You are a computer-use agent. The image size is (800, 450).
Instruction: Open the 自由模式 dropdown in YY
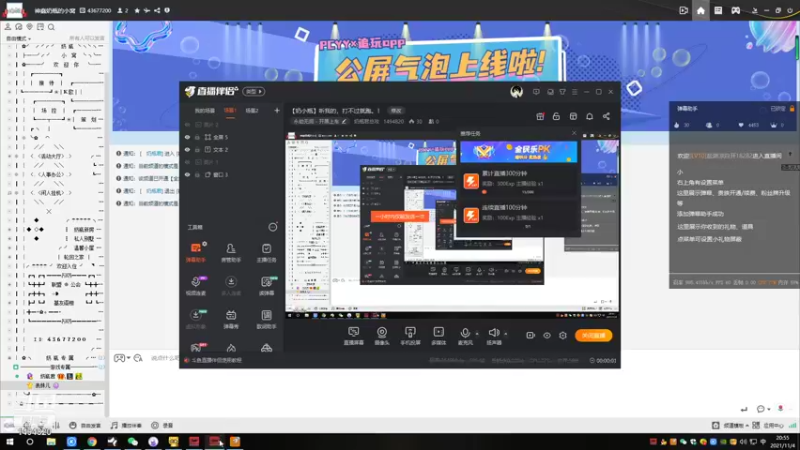click(18, 38)
